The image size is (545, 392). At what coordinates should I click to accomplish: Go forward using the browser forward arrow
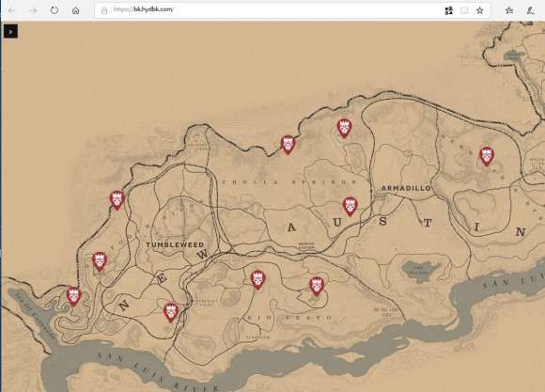point(34,10)
